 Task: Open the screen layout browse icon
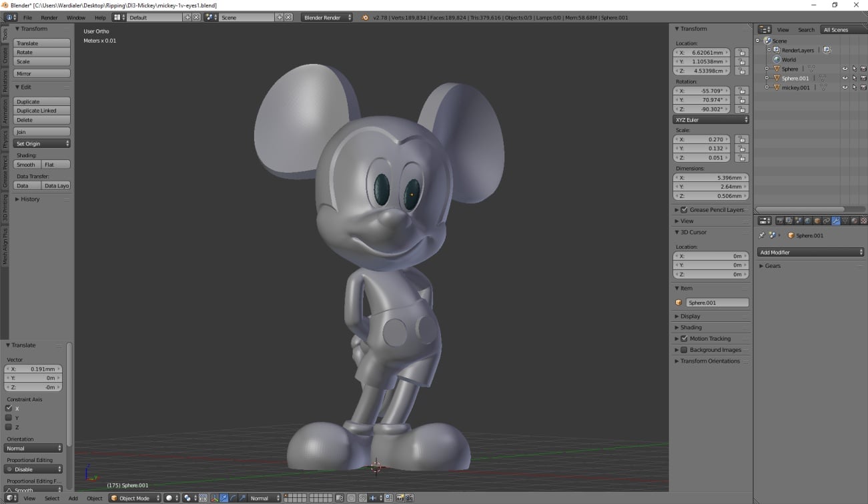(x=118, y=17)
